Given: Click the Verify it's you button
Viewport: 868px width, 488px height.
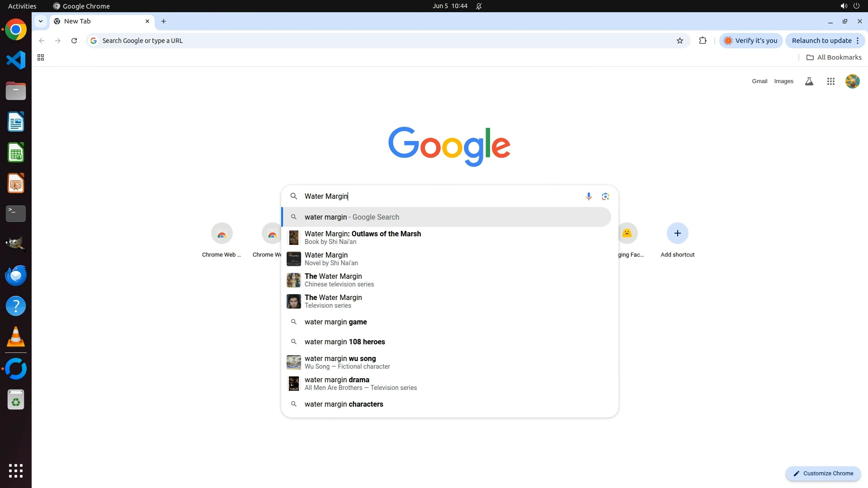Looking at the screenshot, I should pos(751,41).
